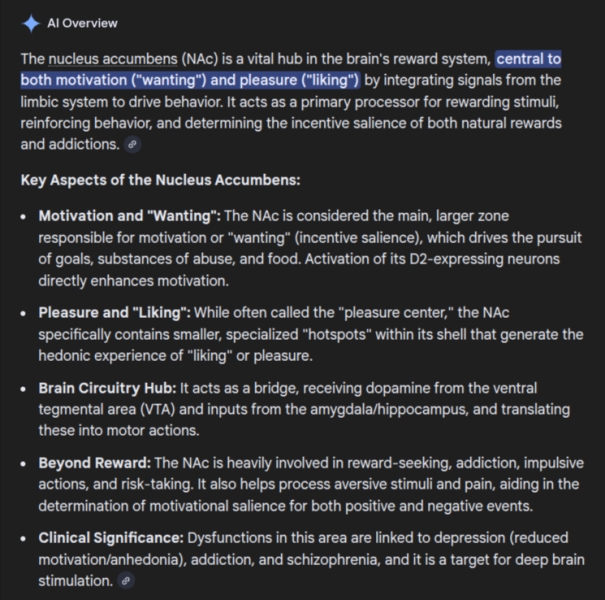
Task: Open the source link icon after "stimulation."
Action: click(x=125, y=581)
